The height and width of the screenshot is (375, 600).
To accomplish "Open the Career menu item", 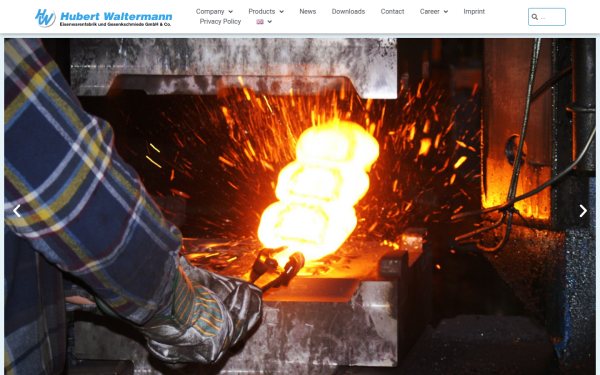I will [429, 11].
